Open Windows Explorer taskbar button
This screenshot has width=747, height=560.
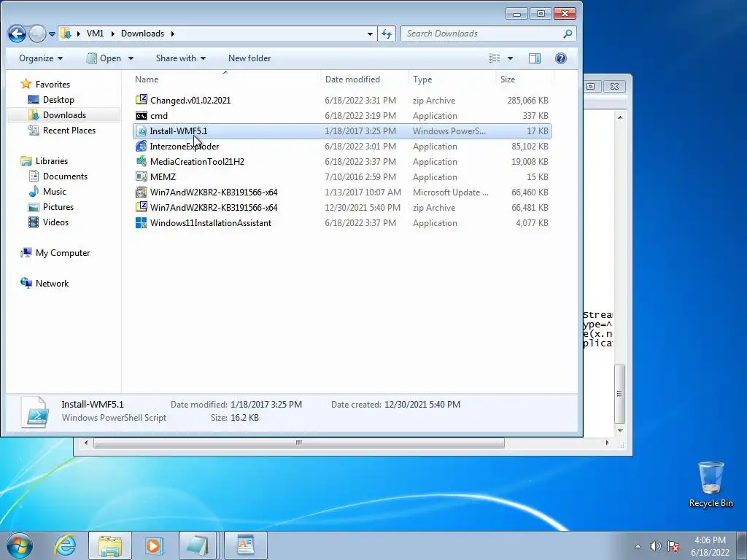pos(110,545)
